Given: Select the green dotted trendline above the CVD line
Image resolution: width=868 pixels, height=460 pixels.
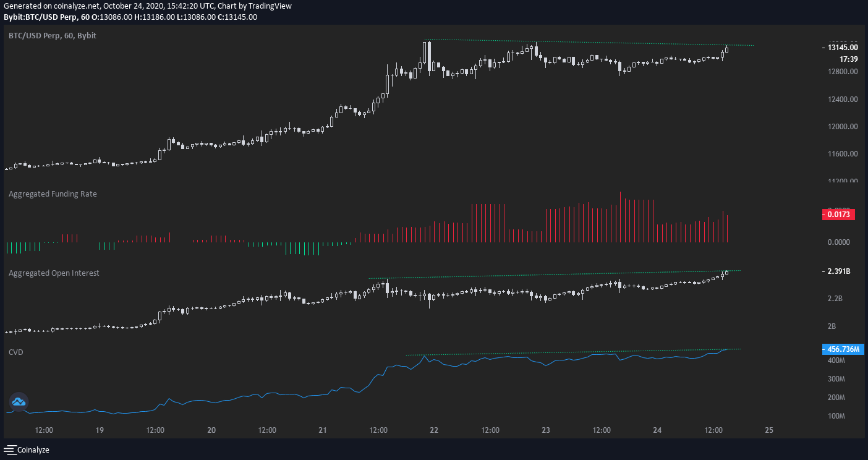Looking at the screenshot, I should (572, 352).
